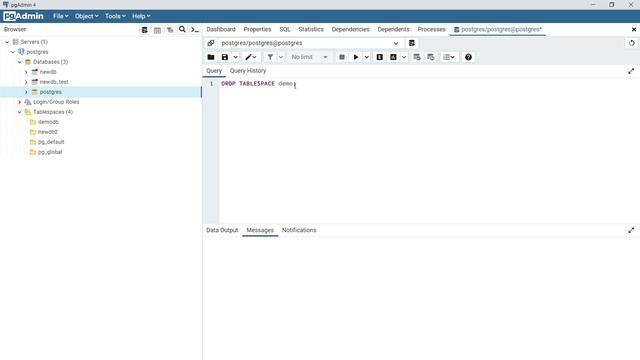Expand the Messages output panel
Image resolution: width=640 pixels, height=360 pixels.
[631, 230]
